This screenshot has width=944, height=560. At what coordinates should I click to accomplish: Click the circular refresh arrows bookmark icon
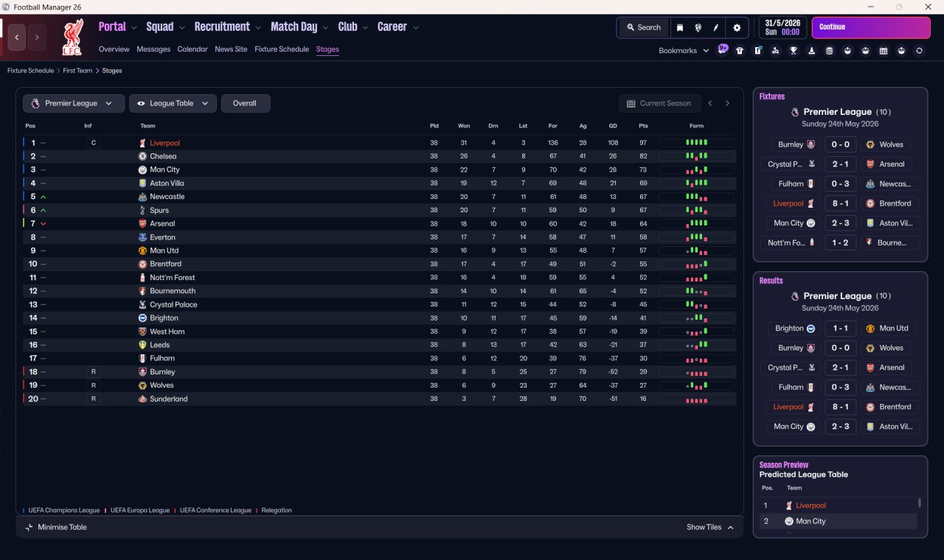tap(919, 51)
